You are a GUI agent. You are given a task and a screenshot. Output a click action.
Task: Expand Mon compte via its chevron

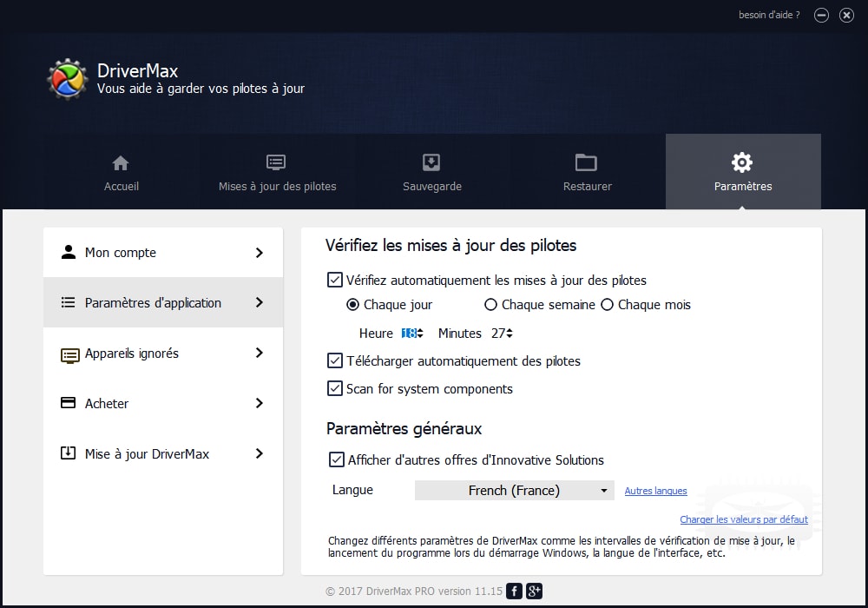[259, 253]
